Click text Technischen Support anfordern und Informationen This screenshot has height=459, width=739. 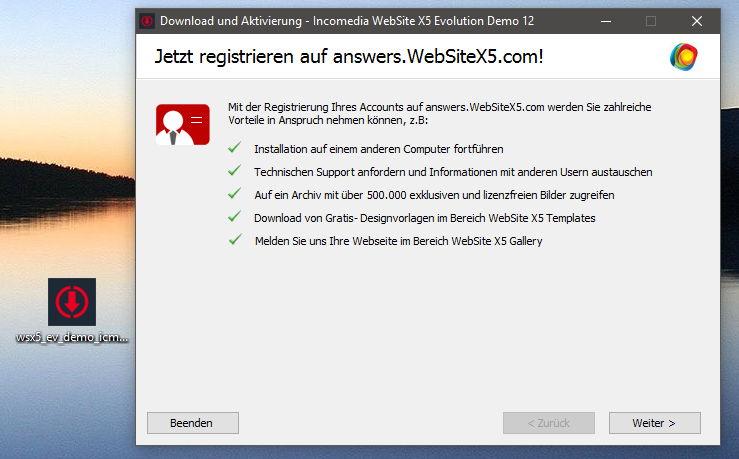(453, 172)
